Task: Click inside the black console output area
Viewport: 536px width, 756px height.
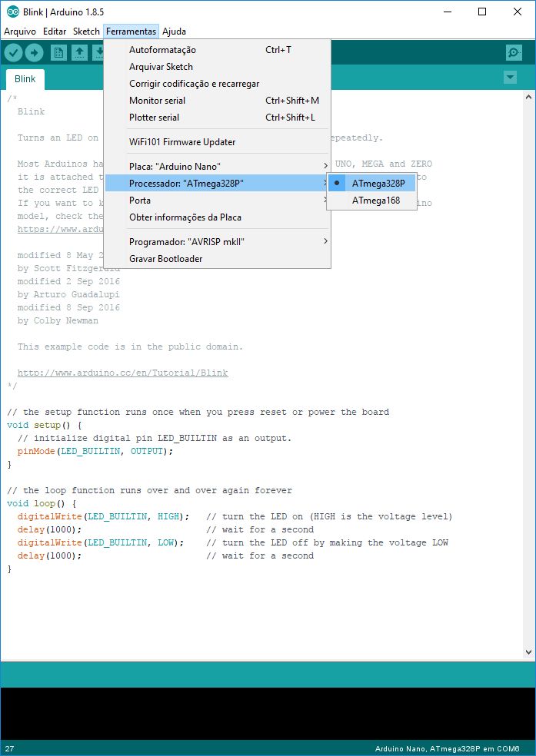Action: 268,714
